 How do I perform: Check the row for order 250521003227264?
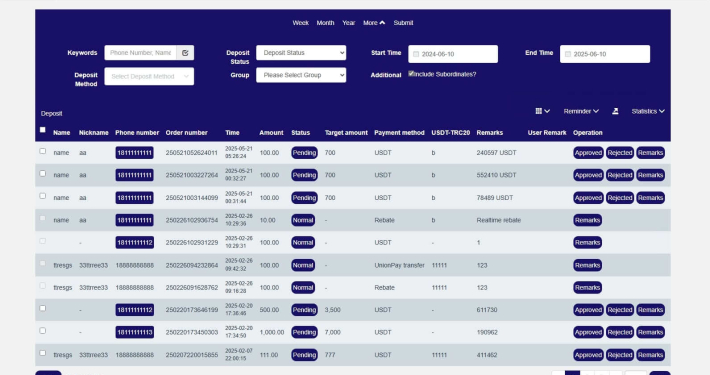[43, 173]
